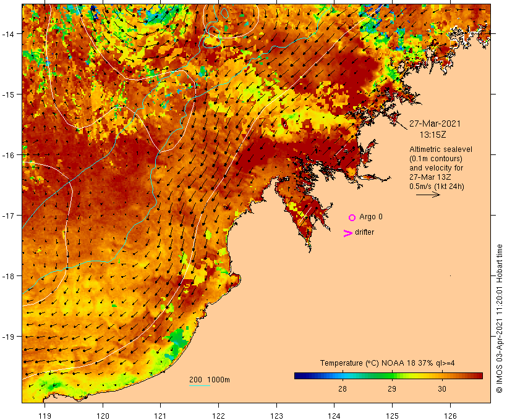Screen dimensions: 507x420
Task: Click the '27-Mar-2021' date label
Action: tap(435, 124)
